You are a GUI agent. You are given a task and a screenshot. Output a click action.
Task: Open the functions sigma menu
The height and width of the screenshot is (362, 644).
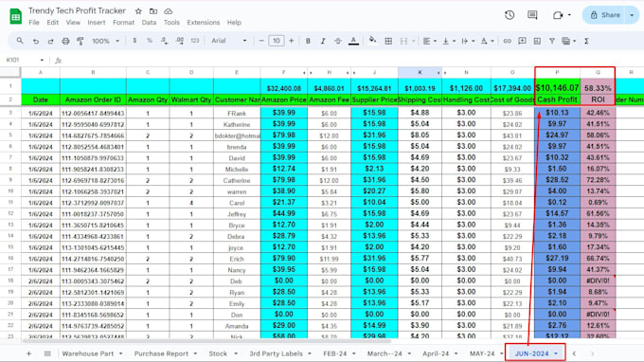click(586, 41)
